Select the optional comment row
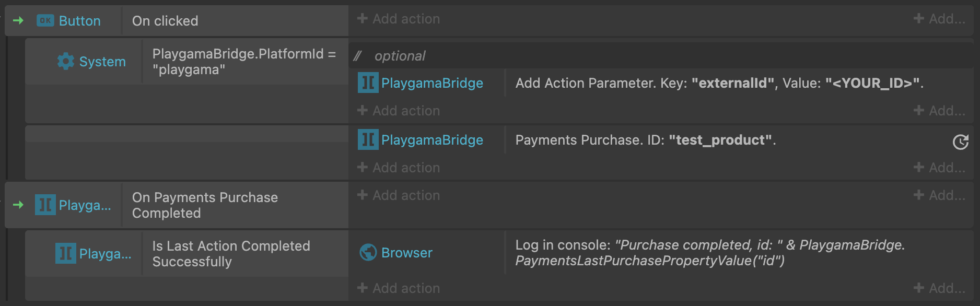980x306 pixels. pyautogui.click(x=661, y=56)
